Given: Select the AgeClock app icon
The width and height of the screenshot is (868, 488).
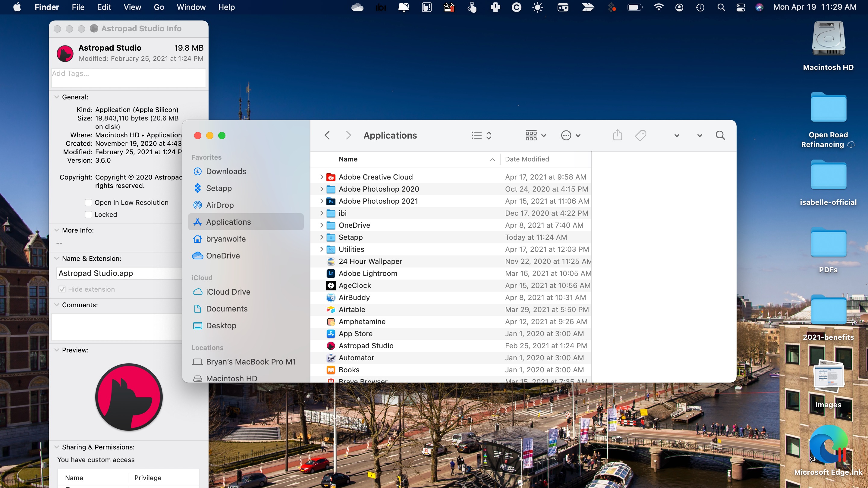Looking at the screenshot, I should 331,286.
